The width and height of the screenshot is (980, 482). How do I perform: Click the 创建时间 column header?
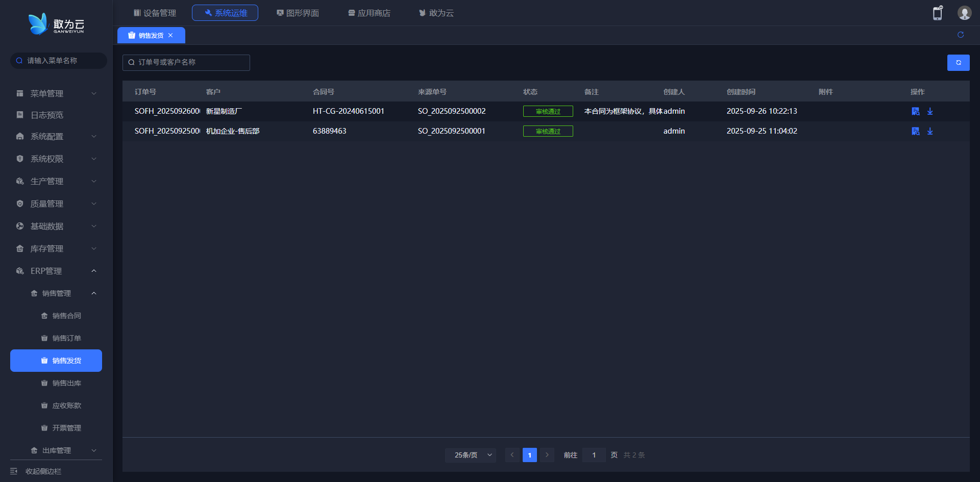tap(741, 92)
